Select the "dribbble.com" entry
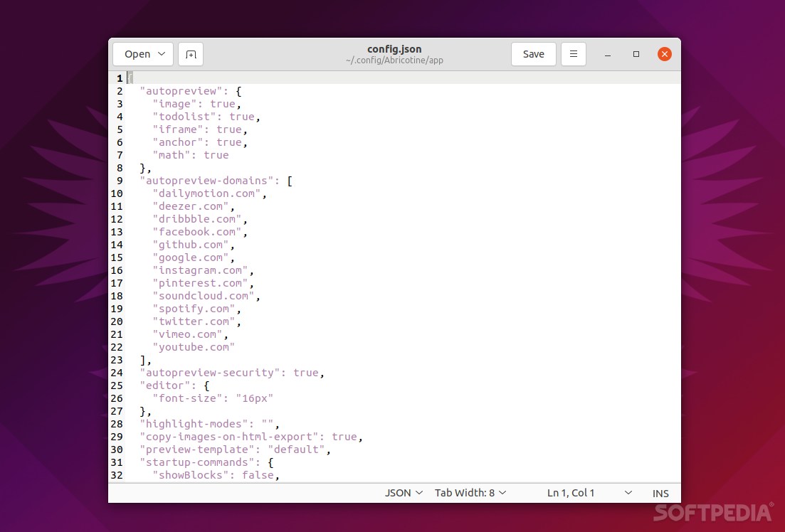The height and width of the screenshot is (532, 785). pos(200,219)
